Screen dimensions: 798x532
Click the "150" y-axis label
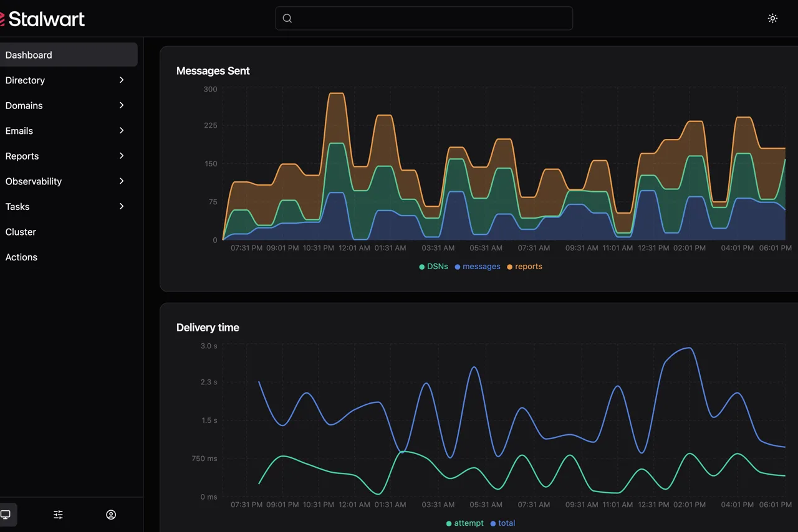[211, 164]
